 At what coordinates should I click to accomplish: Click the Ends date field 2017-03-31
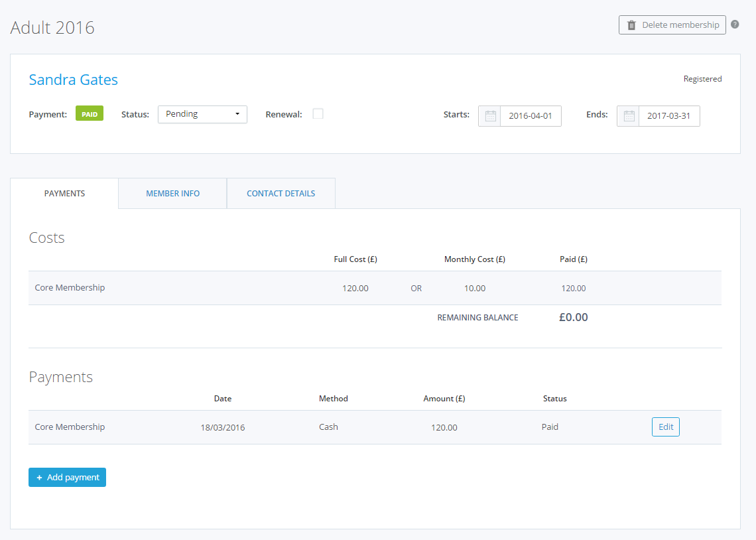[668, 116]
